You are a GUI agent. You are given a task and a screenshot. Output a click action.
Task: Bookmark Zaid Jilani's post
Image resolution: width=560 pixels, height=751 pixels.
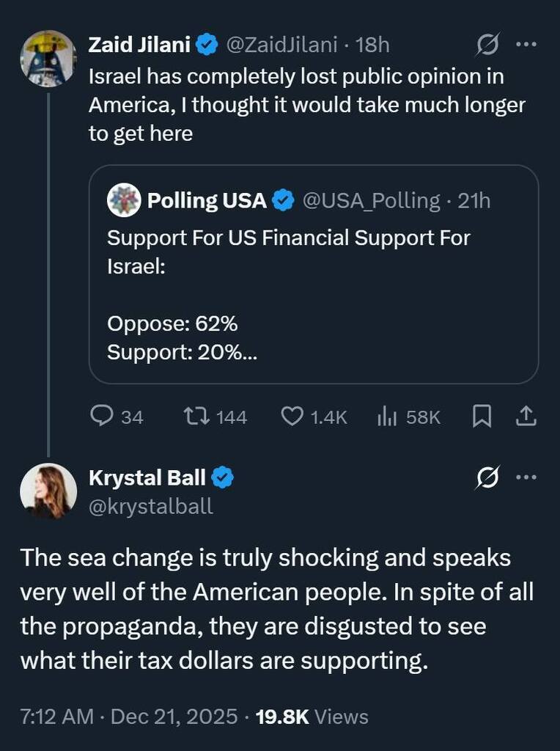(481, 417)
